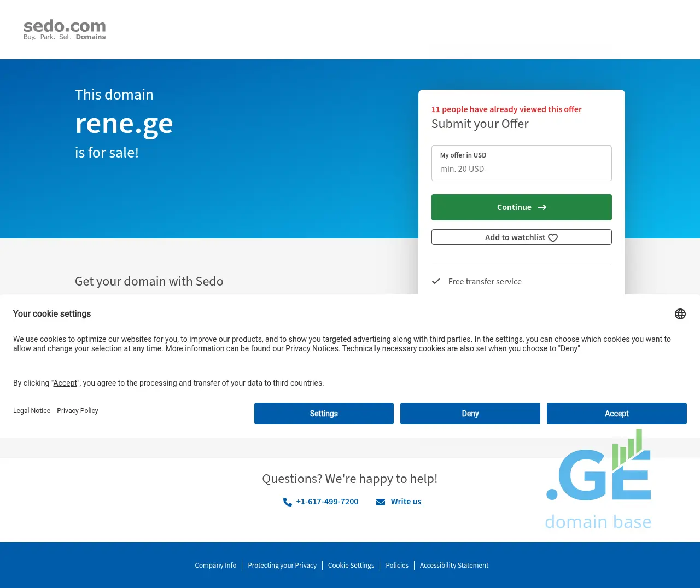Open the Privacy Policy link in the banner
700x588 pixels.
coord(78,411)
